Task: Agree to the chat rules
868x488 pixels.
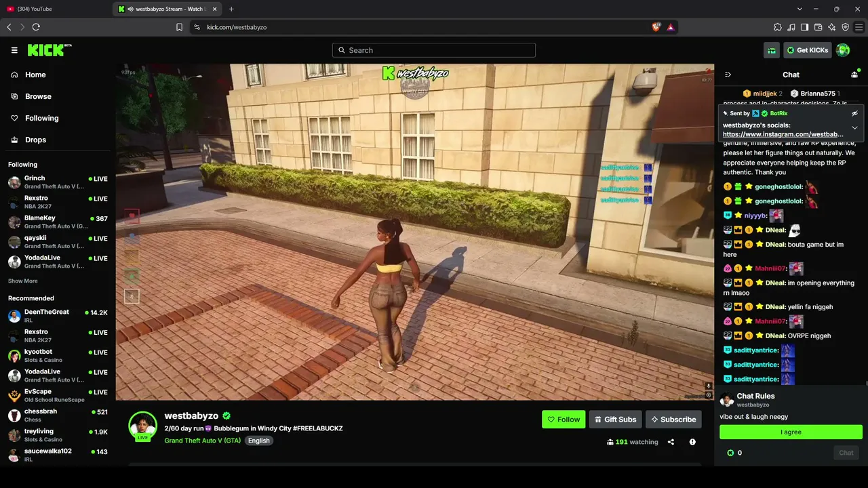Action: point(791,432)
